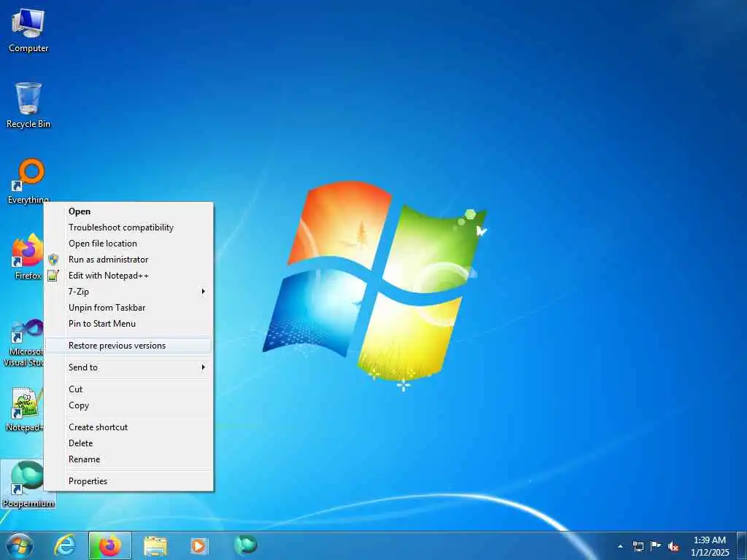Select Create shortcut
The width and height of the screenshot is (747, 560).
(x=128, y=427)
